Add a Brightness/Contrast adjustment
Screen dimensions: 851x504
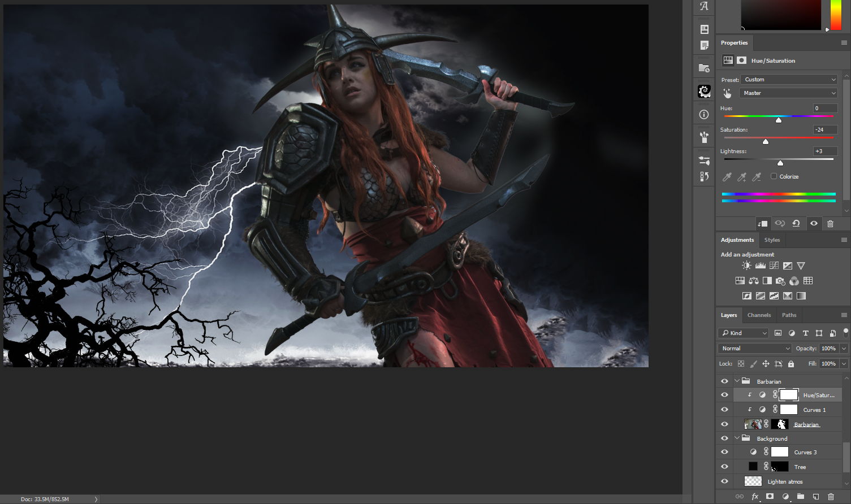click(x=746, y=266)
